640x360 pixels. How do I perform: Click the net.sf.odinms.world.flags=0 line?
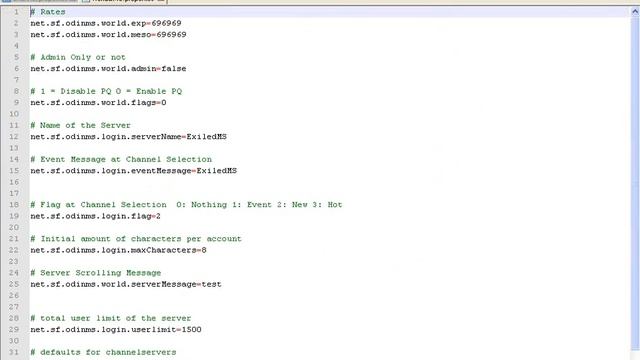pos(98,102)
